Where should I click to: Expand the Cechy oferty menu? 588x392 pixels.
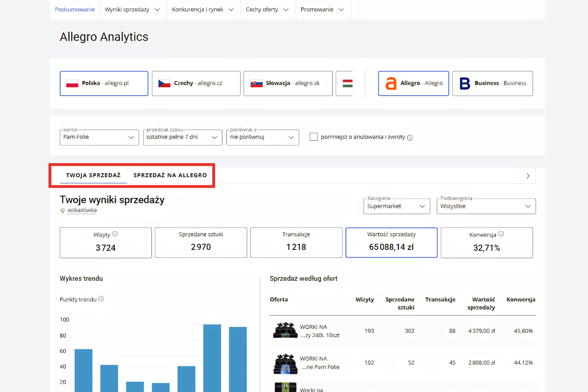[x=268, y=9]
